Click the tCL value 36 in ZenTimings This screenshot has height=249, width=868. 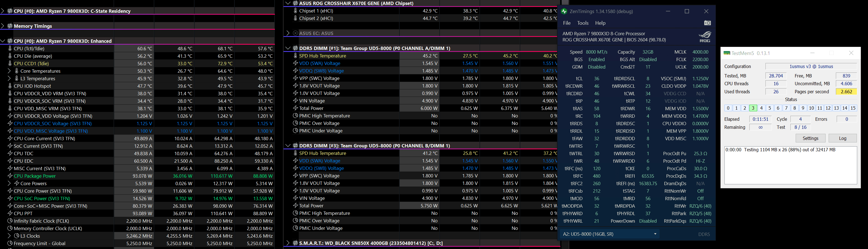point(596,79)
